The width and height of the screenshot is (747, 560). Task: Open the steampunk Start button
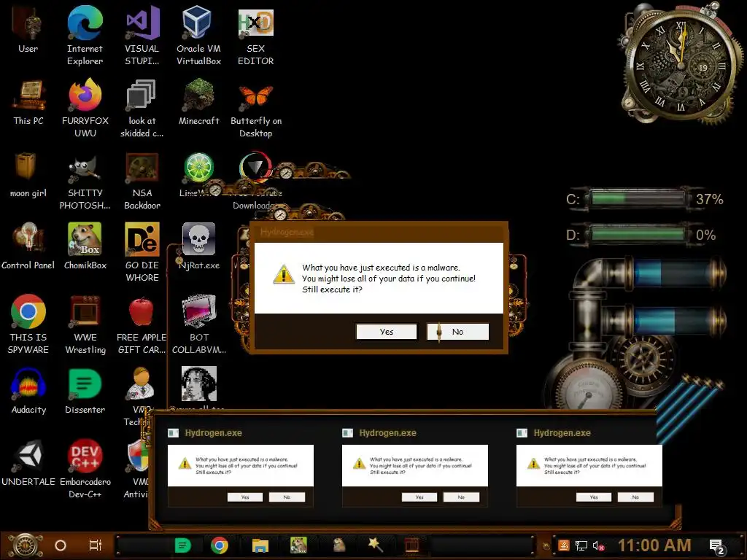pos(26,545)
